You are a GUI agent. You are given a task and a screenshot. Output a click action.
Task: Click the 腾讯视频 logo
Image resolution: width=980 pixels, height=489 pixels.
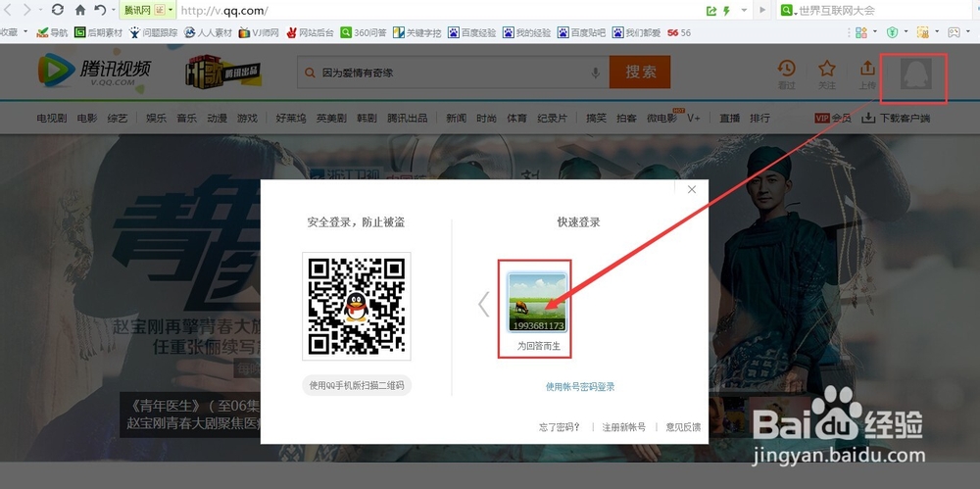pos(94,71)
